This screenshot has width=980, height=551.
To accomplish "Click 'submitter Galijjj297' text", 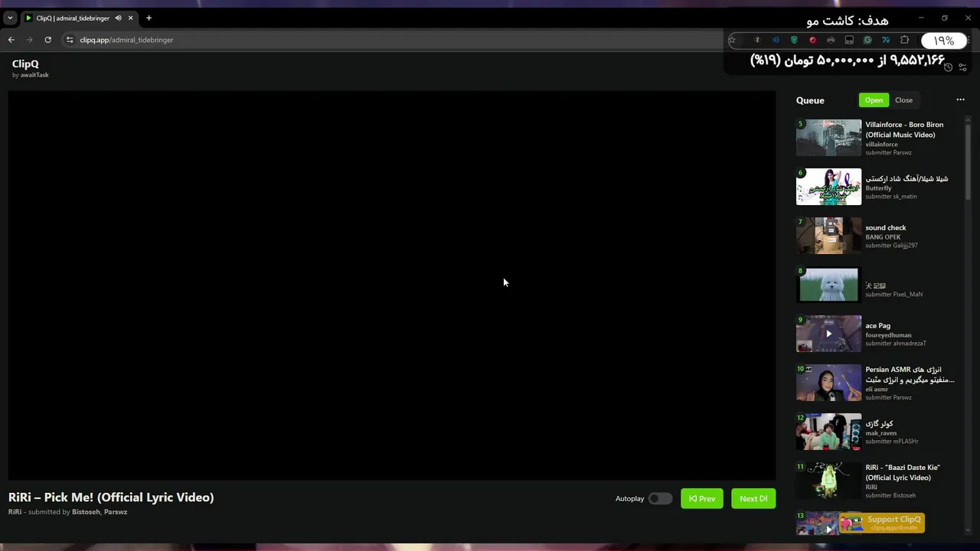I will (x=892, y=246).
